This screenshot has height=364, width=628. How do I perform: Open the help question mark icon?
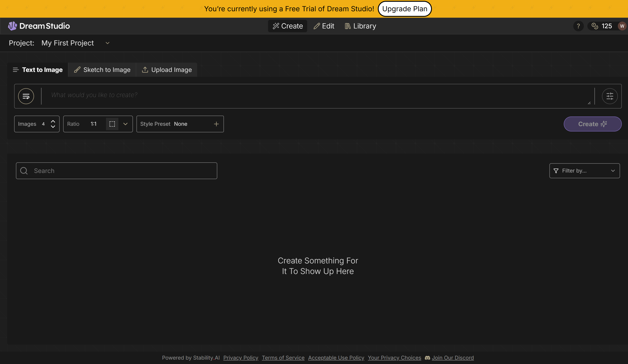579,26
